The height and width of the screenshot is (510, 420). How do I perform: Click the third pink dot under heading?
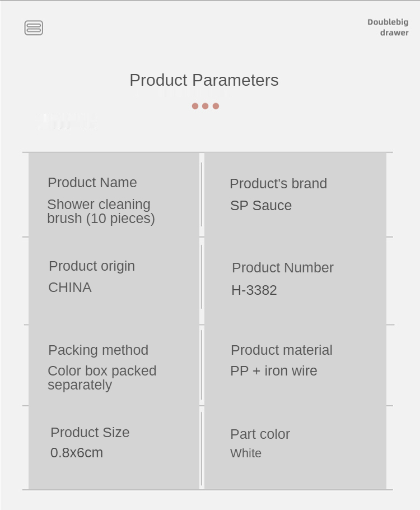tap(216, 106)
